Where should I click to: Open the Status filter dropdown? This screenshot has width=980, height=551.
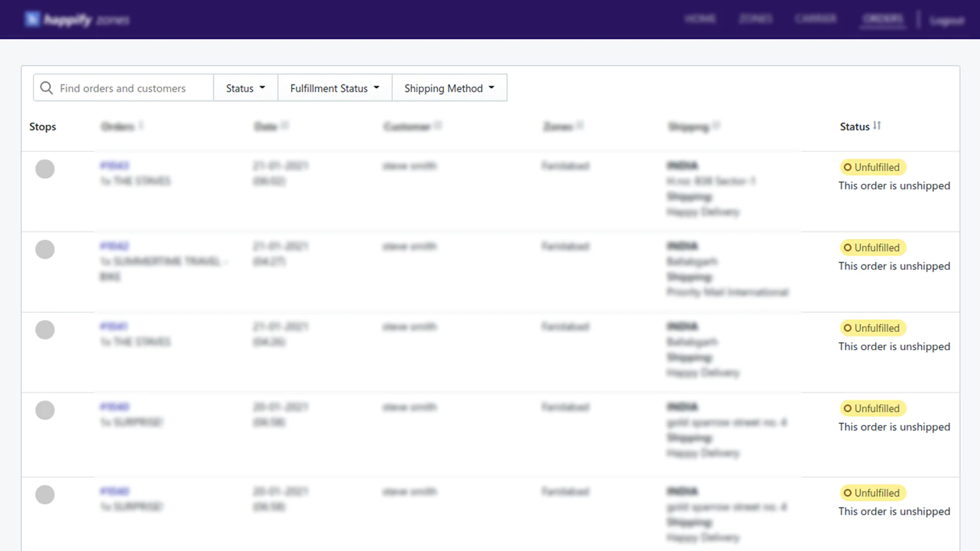tap(244, 88)
